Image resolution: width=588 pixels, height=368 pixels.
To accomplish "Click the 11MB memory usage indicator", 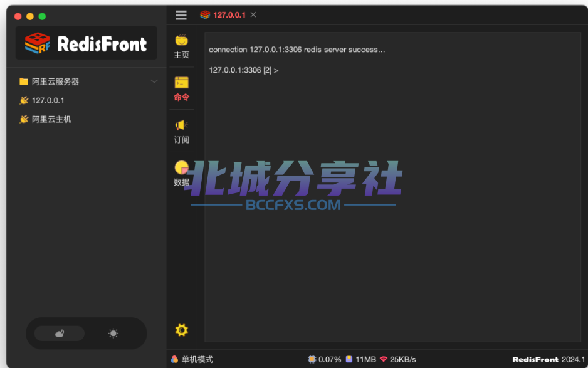I will coord(360,359).
